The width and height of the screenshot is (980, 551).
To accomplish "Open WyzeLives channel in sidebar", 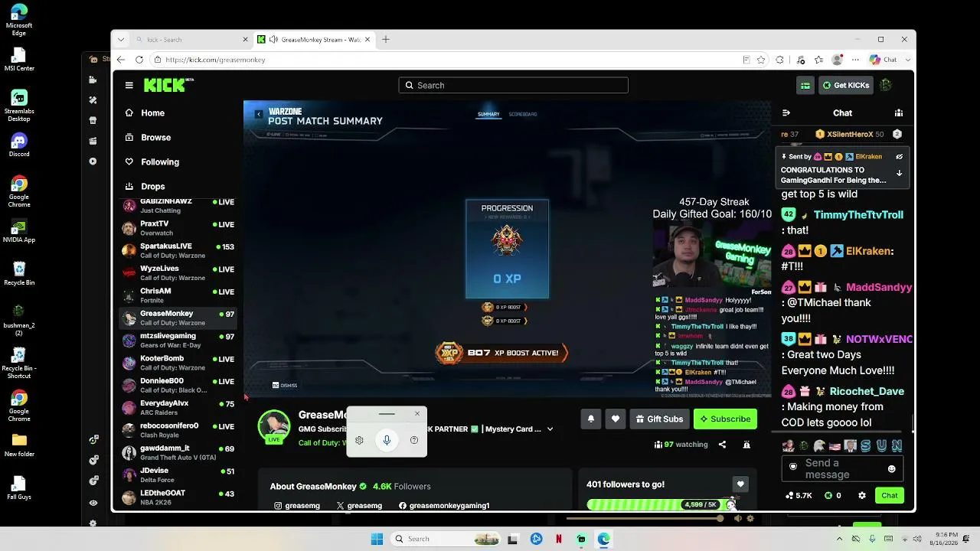I will pos(178,273).
